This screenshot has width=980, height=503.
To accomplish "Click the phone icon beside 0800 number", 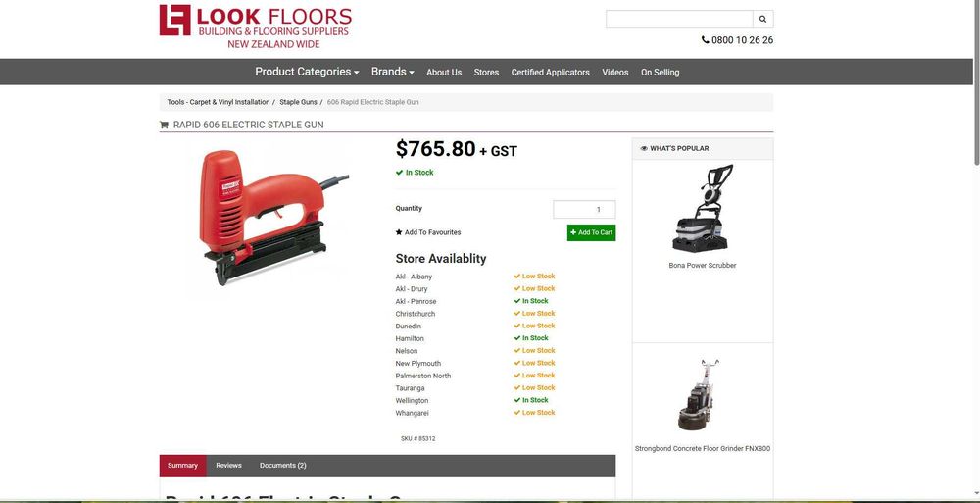I will 705,40.
